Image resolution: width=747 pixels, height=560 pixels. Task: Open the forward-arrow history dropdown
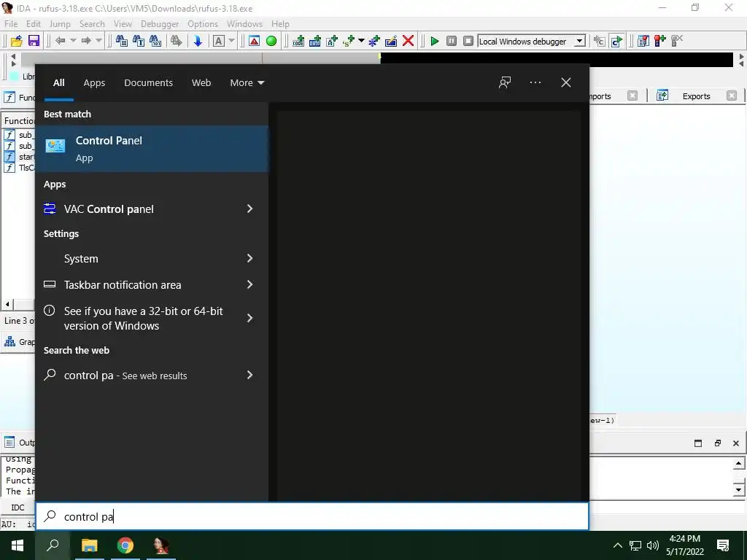click(98, 41)
